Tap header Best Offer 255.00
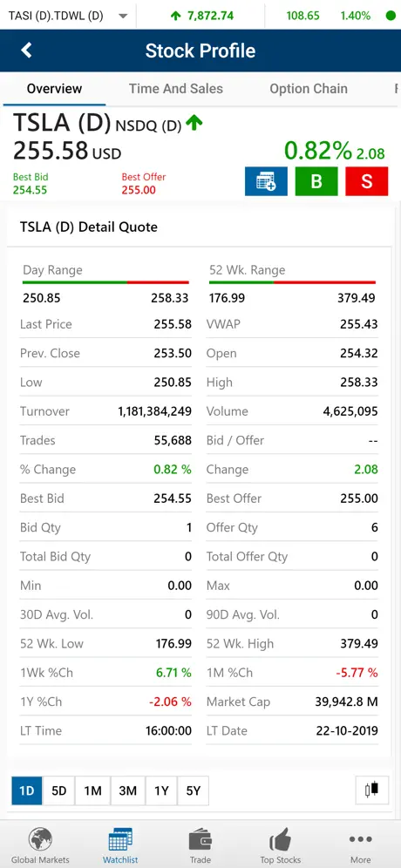The width and height of the screenshot is (401, 868). point(144,184)
